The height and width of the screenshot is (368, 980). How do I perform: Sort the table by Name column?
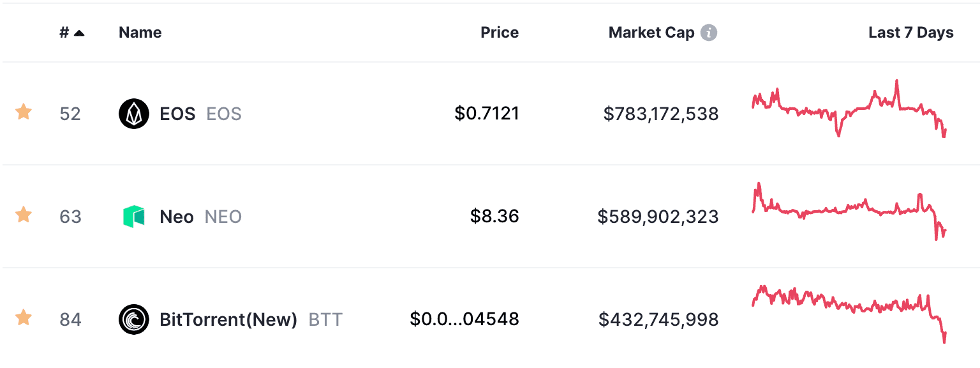point(140,33)
